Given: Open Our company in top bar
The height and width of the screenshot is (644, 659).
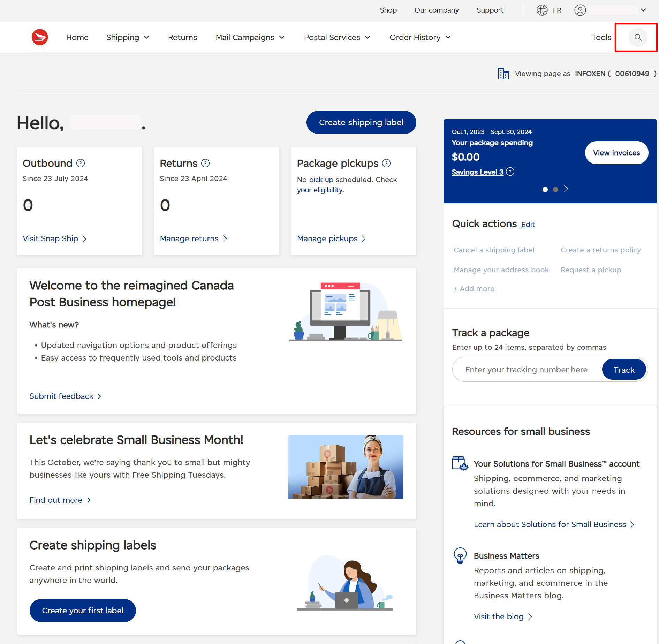Looking at the screenshot, I should click(x=437, y=10).
